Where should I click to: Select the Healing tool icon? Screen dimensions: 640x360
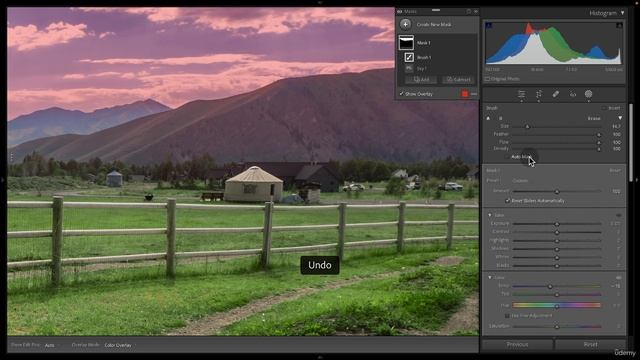[x=556, y=94]
